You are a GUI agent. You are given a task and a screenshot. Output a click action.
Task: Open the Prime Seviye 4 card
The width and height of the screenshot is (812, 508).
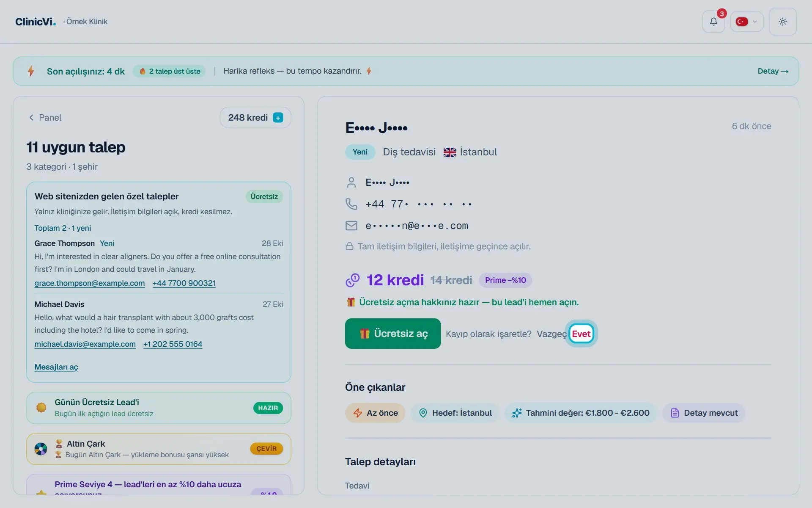159,485
